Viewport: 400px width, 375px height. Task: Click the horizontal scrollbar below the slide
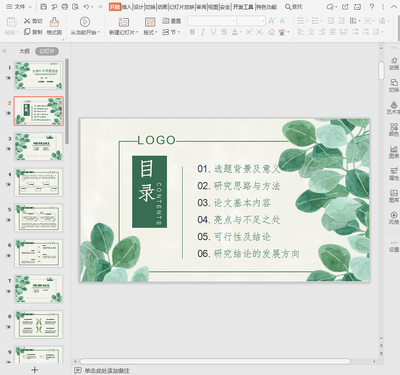[x=215, y=361]
